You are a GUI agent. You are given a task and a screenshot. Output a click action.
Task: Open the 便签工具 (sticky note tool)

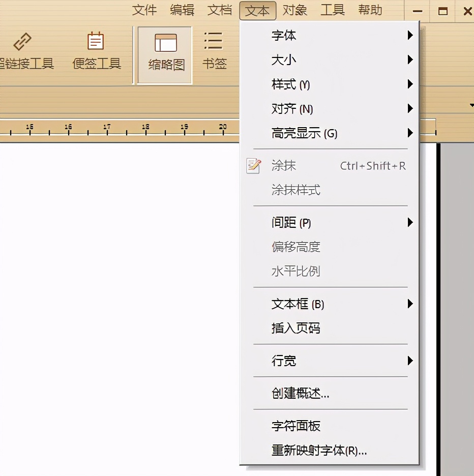pos(95,40)
